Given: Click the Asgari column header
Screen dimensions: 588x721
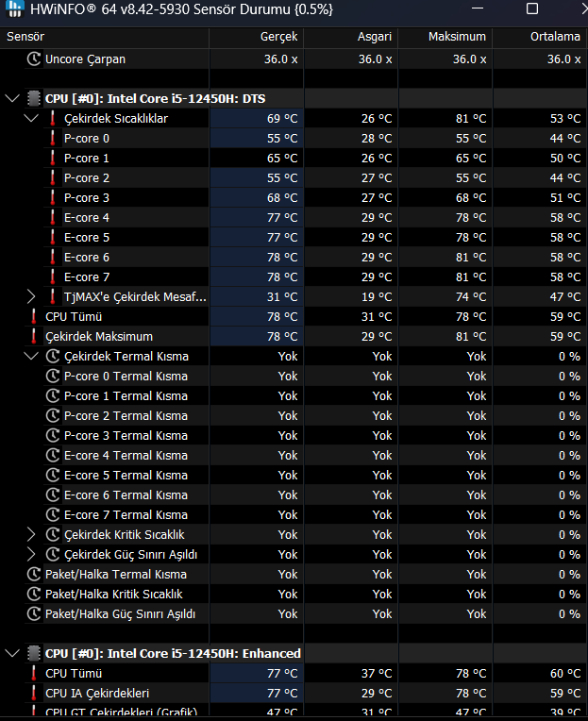Looking at the screenshot, I should [351, 37].
